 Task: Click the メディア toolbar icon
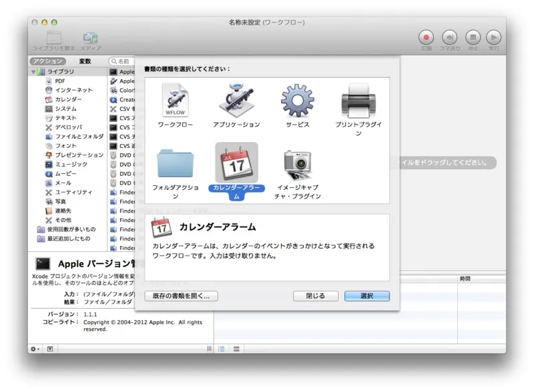click(91, 38)
